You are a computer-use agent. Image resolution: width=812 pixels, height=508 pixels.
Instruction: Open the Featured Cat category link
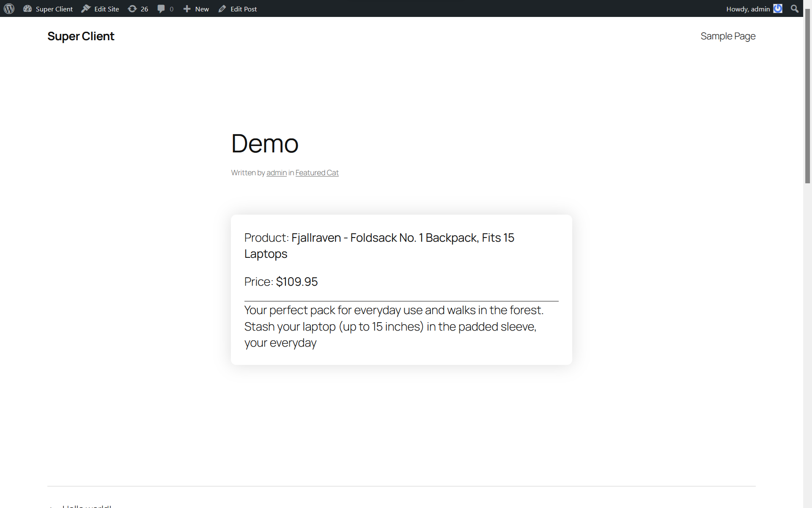click(x=317, y=173)
